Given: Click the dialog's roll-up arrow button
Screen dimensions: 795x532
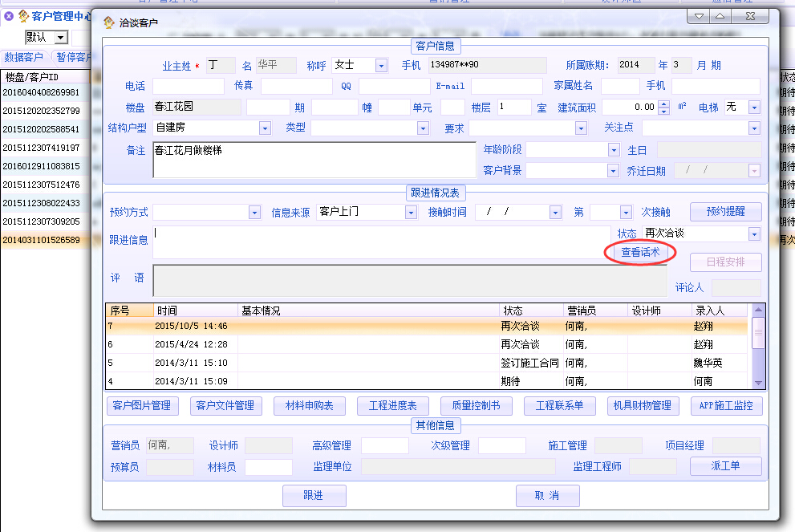Looking at the screenshot, I should 720,17.
